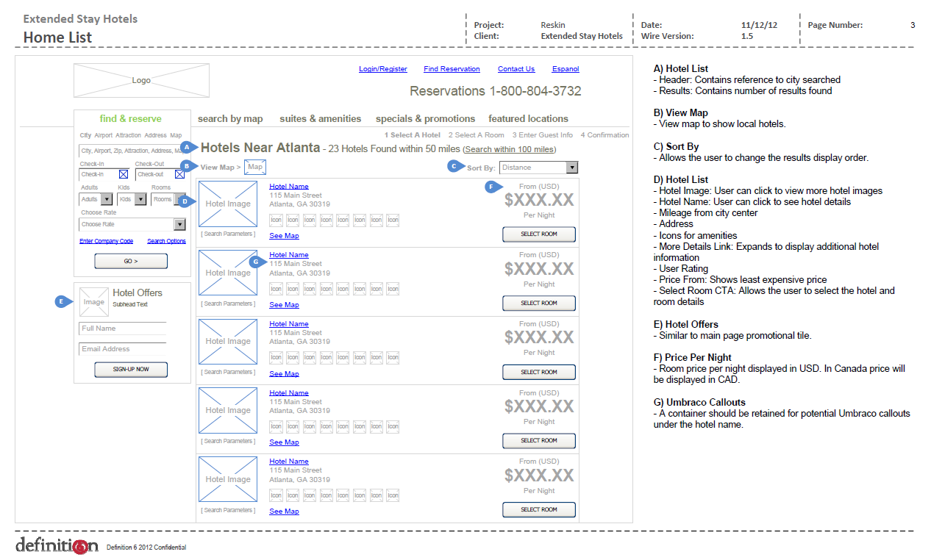Click See Map for the second hotel
Viewport: 931px width, 560px height.
(284, 305)
